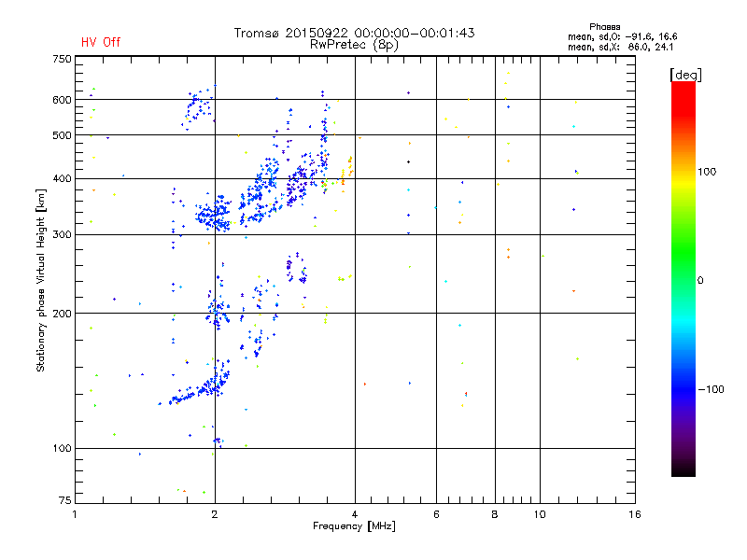The height and width of the screenshot is (560, 747).
Task: Click the '750' height axis label
Action: coord(62,59)
